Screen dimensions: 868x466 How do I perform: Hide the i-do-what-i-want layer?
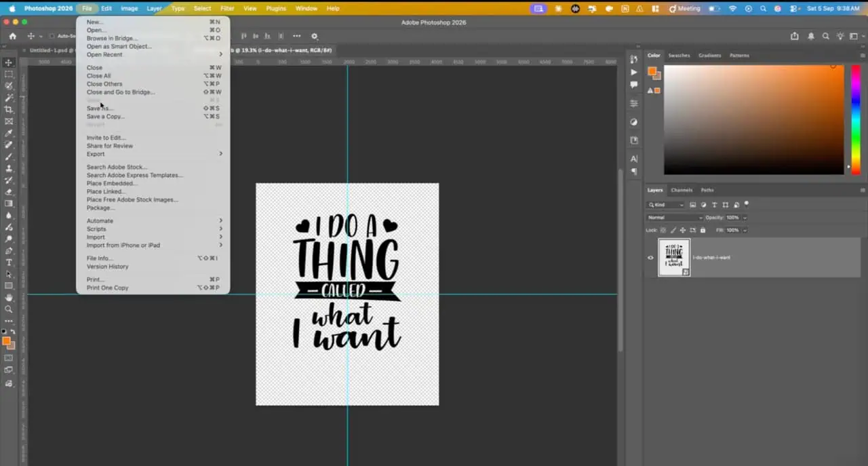coord(650,258)
